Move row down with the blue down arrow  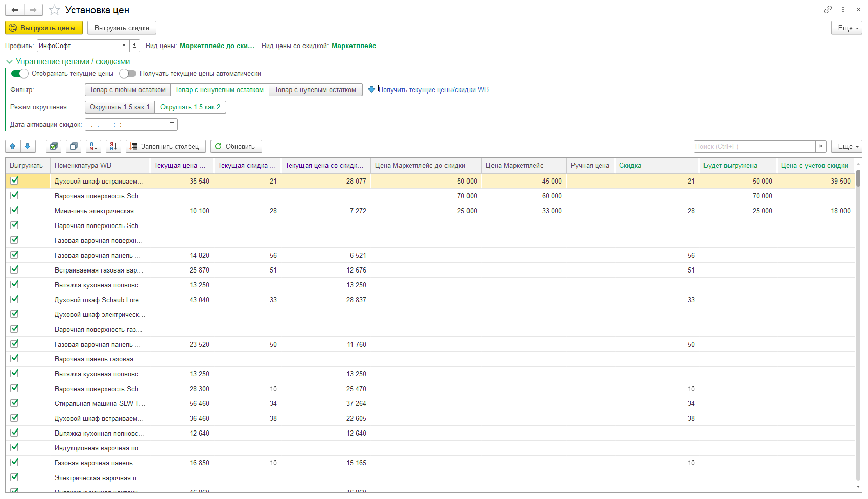click(28, 146)
